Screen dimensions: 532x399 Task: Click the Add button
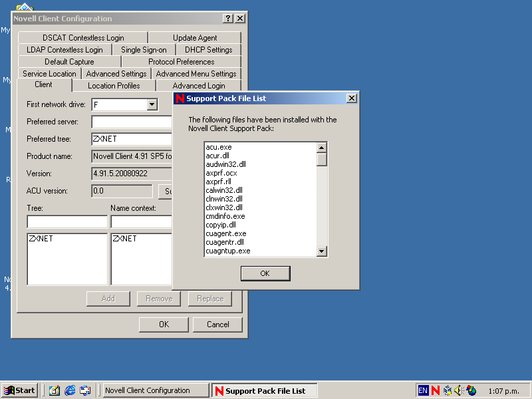click(108, 299)
